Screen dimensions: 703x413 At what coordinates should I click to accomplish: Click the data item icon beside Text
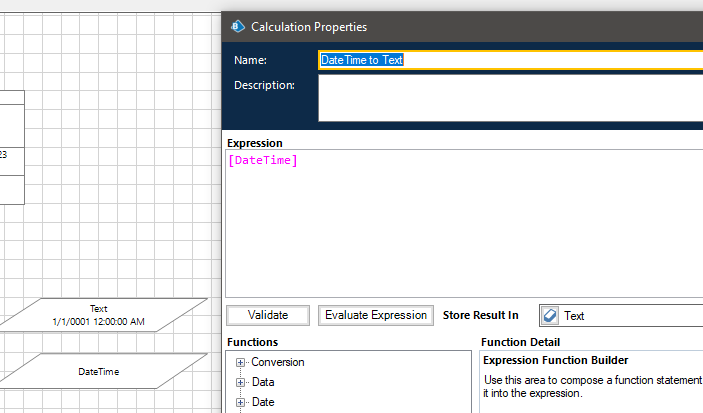click(550, 316)
